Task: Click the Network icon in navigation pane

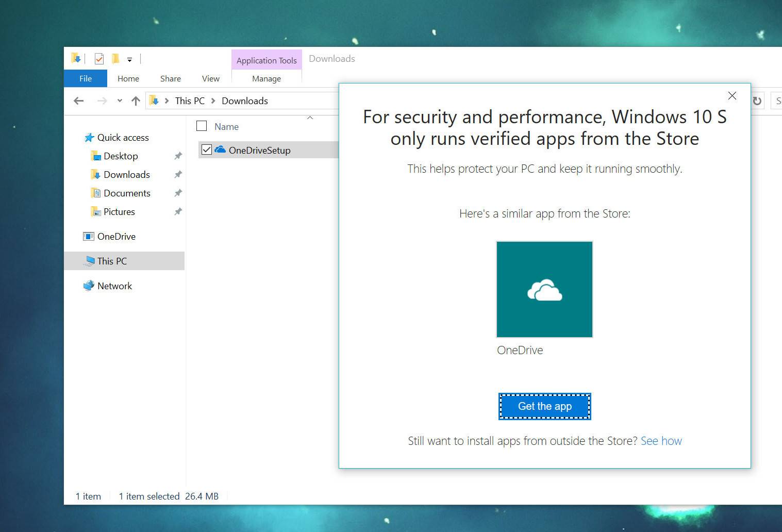Action: pyautogui.click(x=89, y=286)
